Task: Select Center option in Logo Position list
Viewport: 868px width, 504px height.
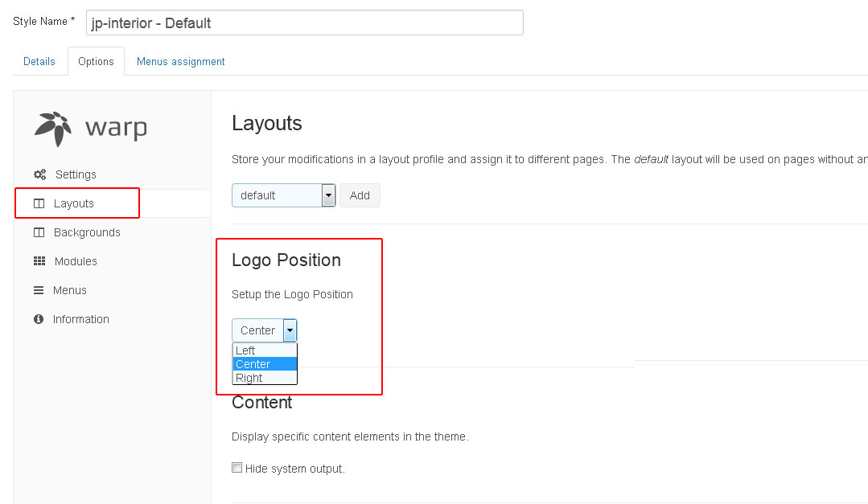Action: click(x=253, y=364)
